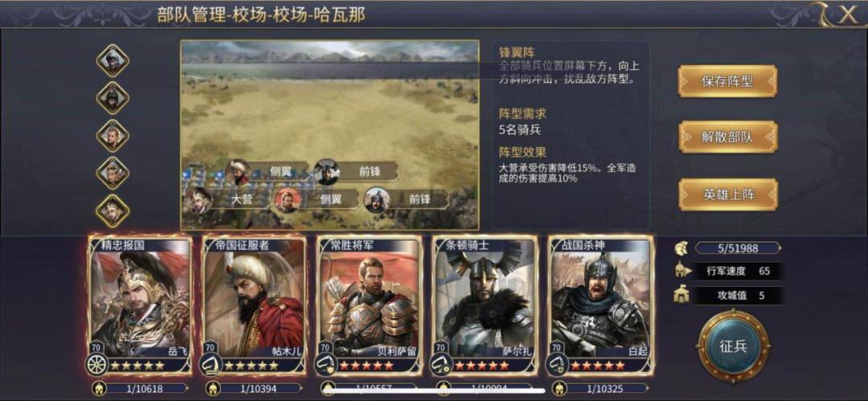The height and width of the screenshot is (401, 868).
Task: Select the first formation diamond icon
Action: pos(113,60)
